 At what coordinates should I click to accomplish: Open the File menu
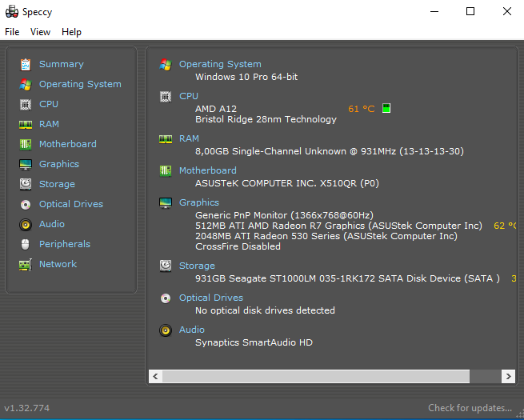click(x=12, y=32)
